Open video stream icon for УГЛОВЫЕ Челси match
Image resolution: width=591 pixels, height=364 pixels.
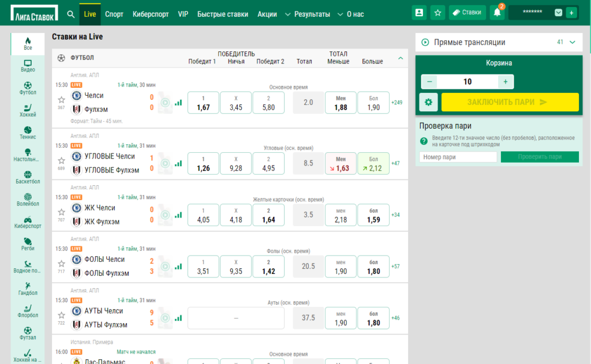[x=165, y=163]
